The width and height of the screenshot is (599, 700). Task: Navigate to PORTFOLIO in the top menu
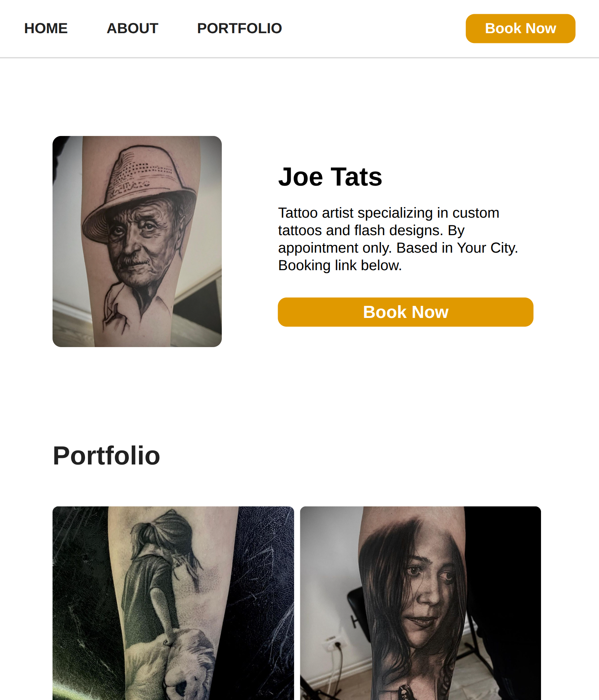(239, 28)
